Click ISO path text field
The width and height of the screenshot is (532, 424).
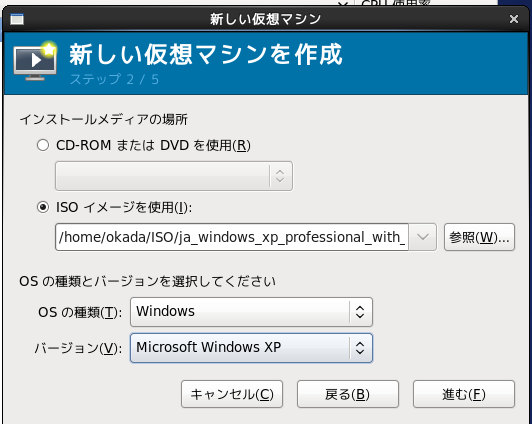point(232,237)
